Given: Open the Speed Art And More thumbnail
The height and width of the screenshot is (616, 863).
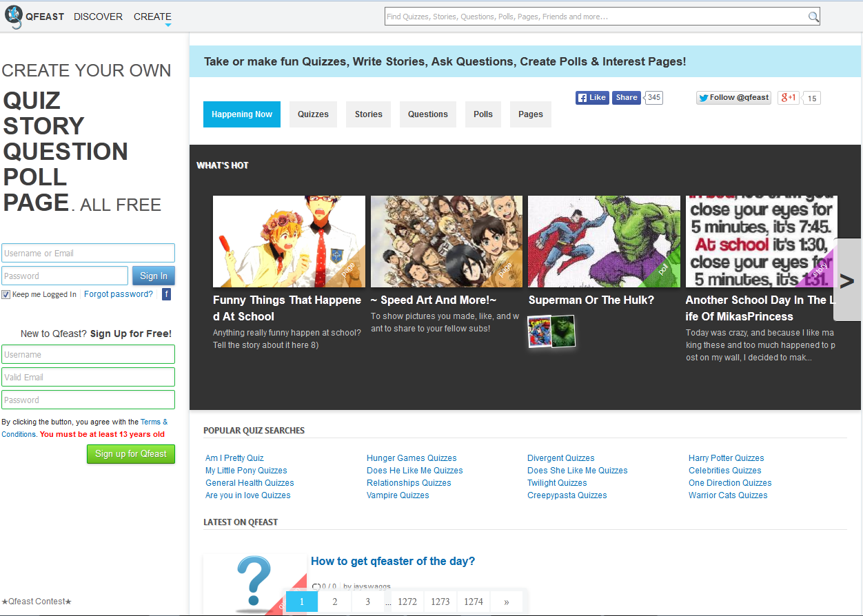Looking at the screenshot, I should (447, 241).
